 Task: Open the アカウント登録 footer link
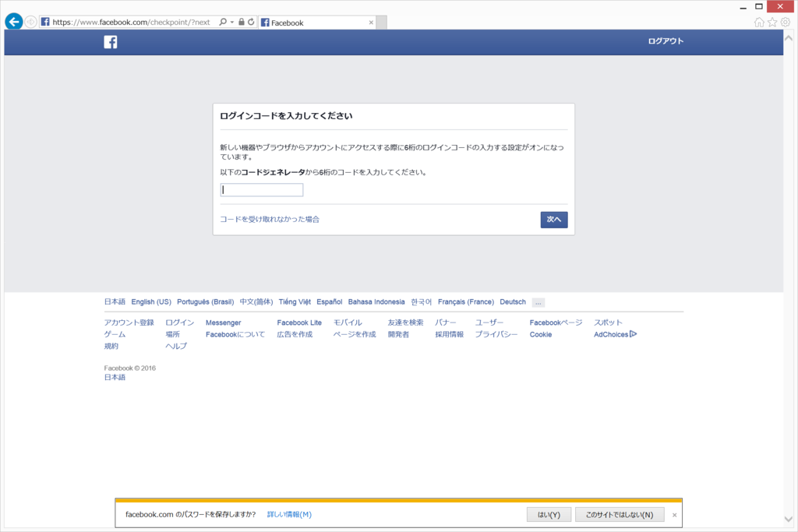click(129, 322)
